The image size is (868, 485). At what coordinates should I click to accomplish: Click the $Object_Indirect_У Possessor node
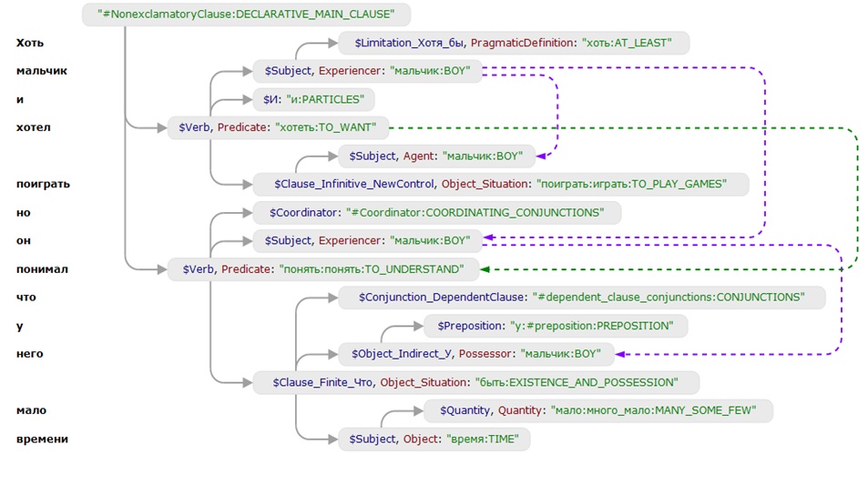pos(476,354)
